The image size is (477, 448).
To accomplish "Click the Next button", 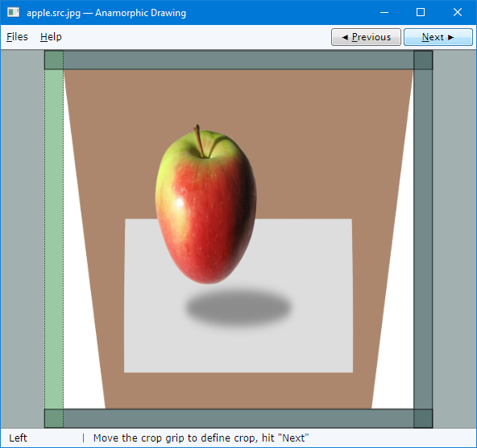I will (438, 37).
